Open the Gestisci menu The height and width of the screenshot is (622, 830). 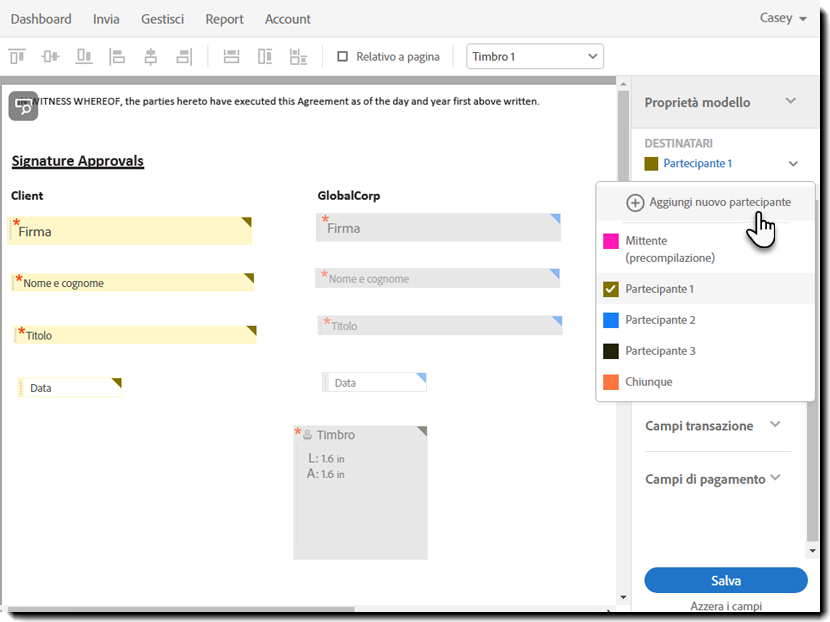[162, 19]
